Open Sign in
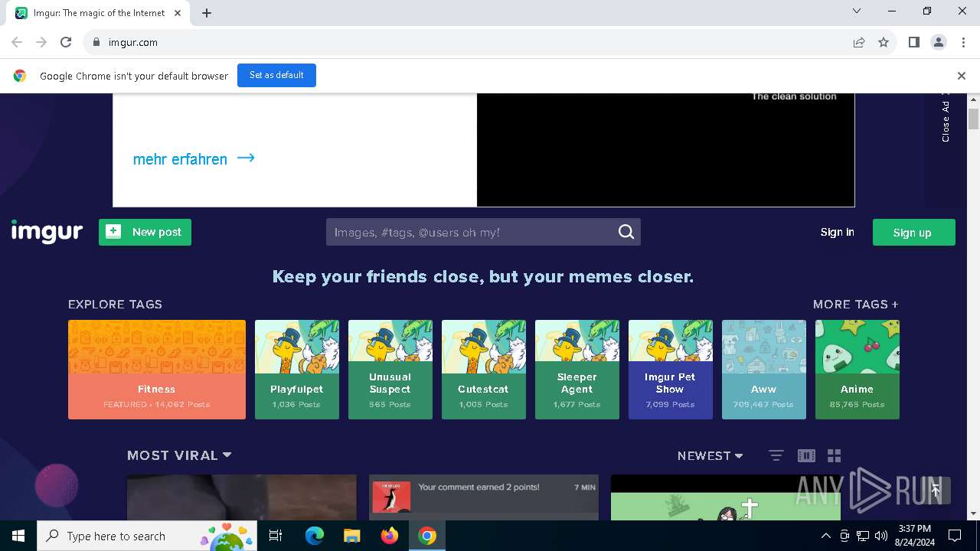Screen dimensions: 980x551 (x=837, y=232)
